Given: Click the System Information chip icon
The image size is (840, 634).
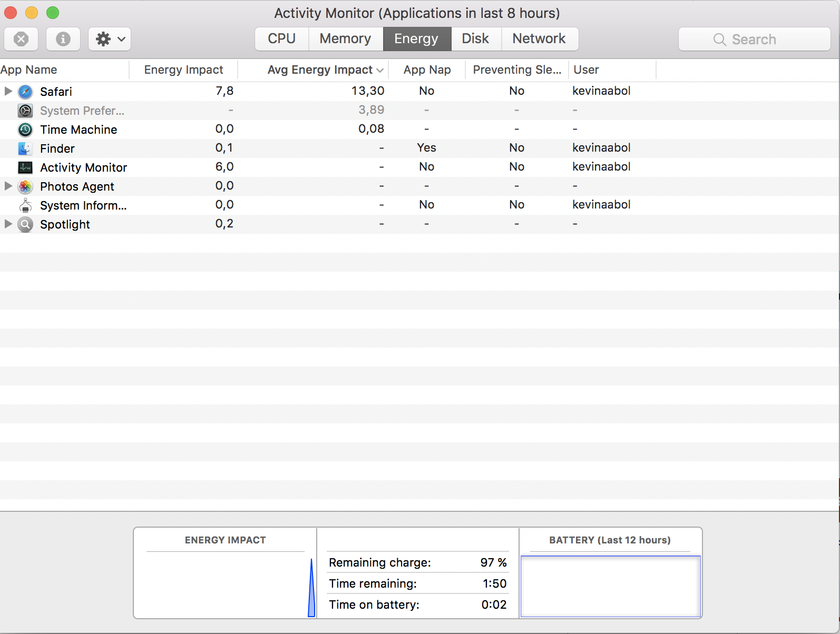Looking at the screenshot, I should coord(25,205).
